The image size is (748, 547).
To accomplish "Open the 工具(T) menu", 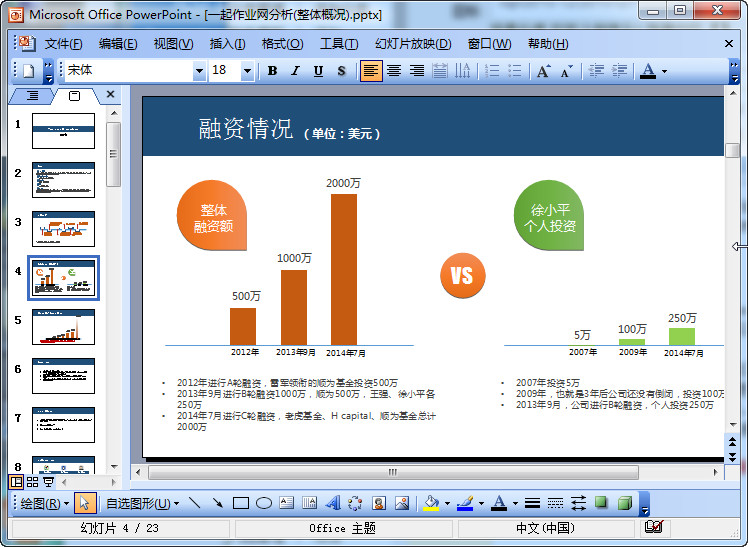I will 339,44.
